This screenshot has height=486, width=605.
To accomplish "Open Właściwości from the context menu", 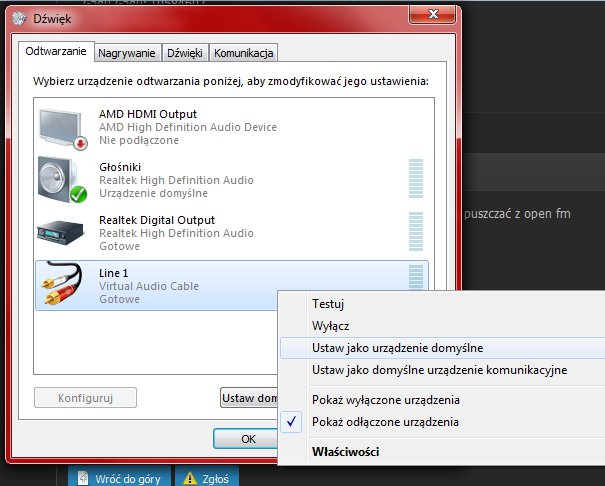I will click(442, 452).
